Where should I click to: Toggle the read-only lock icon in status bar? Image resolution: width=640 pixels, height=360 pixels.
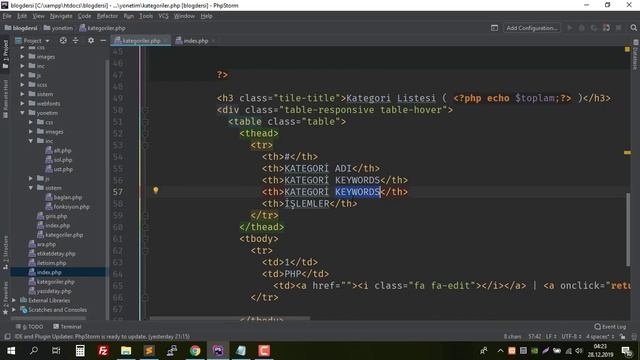click(622, 337)
